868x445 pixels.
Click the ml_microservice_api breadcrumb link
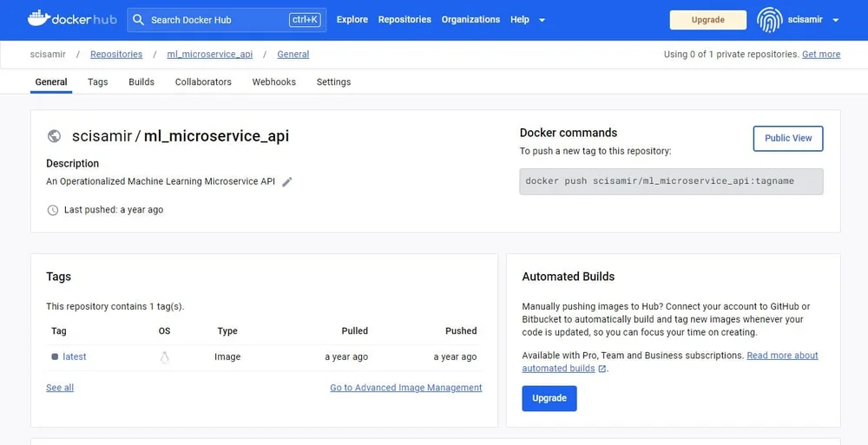click(210, 55)
